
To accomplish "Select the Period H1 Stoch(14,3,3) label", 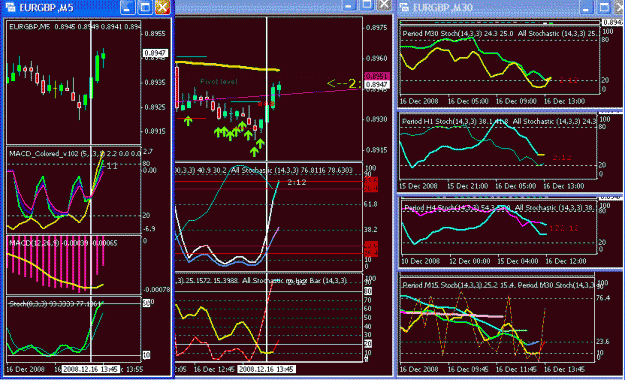I will [x=456, y=121].
